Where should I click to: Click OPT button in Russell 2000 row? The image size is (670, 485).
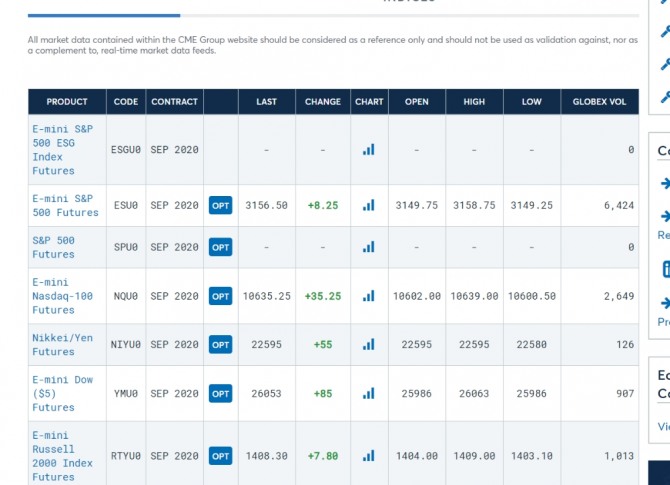[220, 456]
